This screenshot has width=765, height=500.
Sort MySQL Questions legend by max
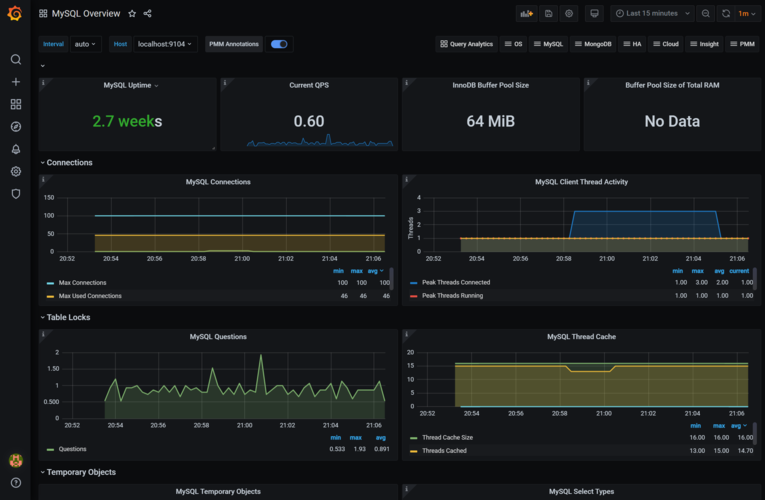click(x=356, y=438)
